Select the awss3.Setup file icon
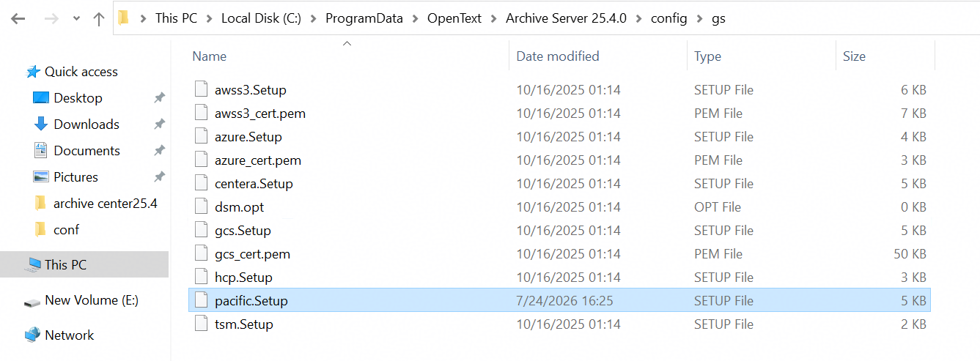Viewport: 980px width, 361px height. pyautogui.click(x=202, y=90)
